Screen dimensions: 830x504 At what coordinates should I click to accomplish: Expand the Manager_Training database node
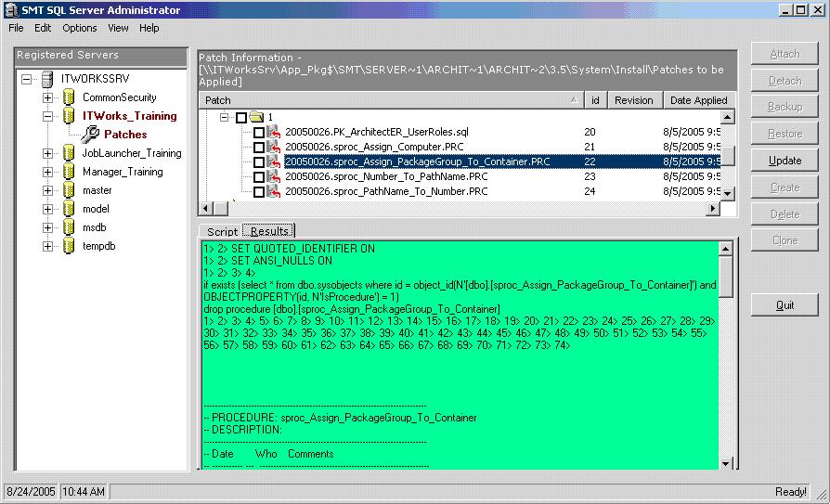coord(47,172)
